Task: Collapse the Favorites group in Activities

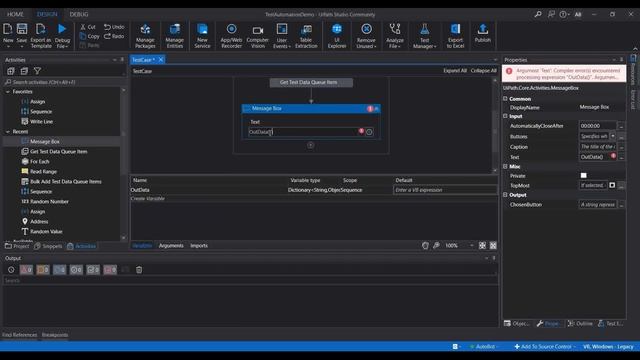Action: pos(8,92)
